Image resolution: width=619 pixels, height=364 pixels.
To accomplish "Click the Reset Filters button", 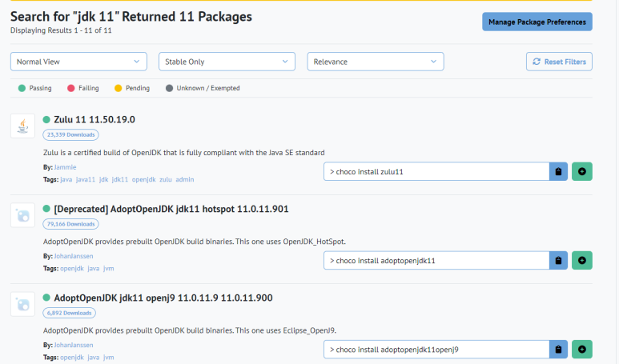I will 559,62.
